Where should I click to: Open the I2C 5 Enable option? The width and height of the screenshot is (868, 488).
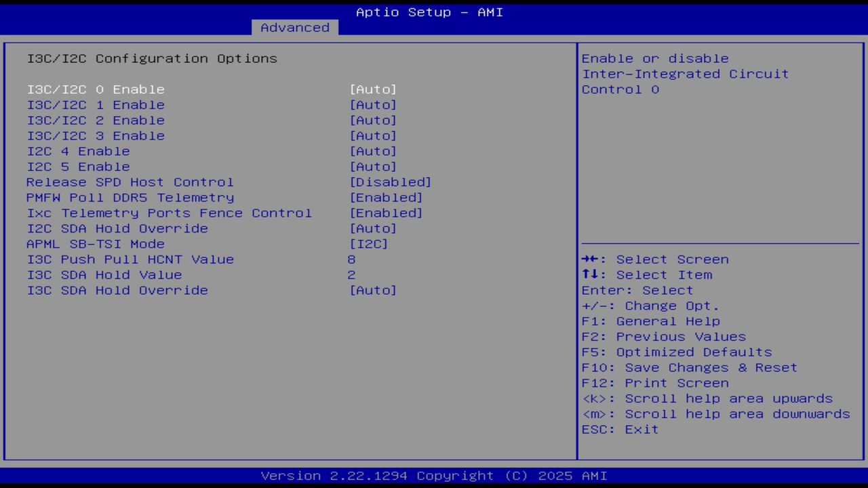(78, 166)
